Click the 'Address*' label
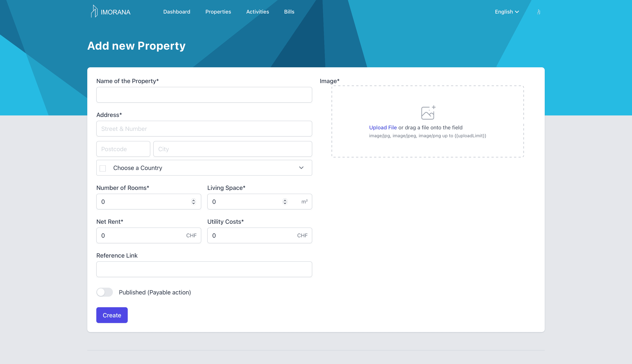This screenshot has width=632, height=364. pos(109,115)
